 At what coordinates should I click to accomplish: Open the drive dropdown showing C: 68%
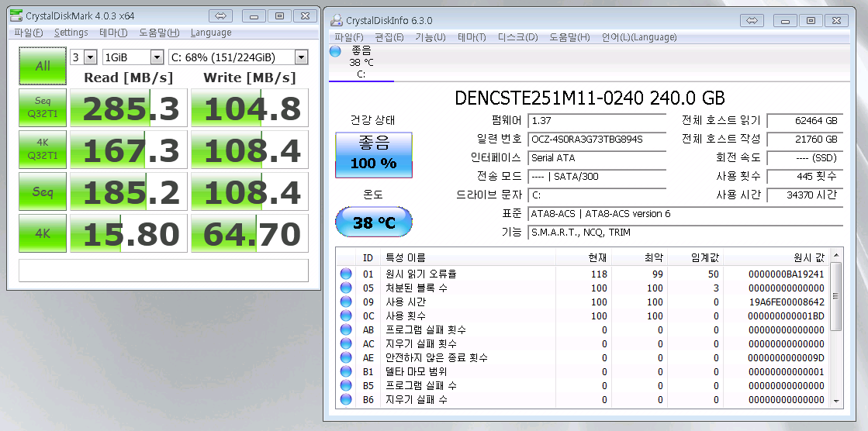238,57
